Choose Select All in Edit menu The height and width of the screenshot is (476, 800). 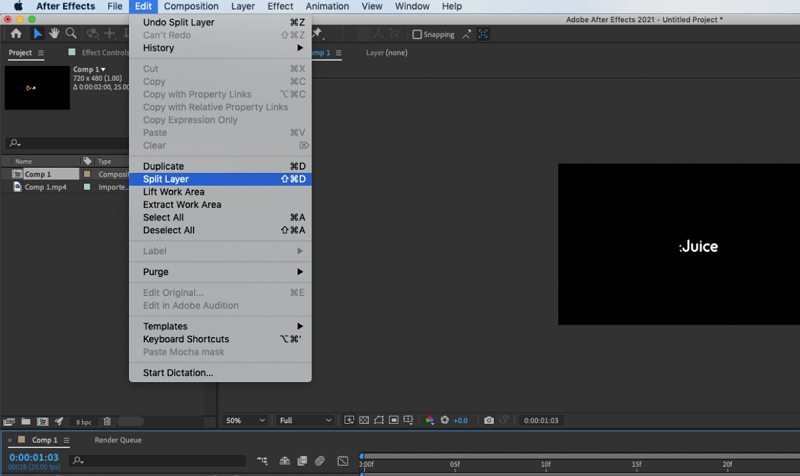click(x=220, y=217)
